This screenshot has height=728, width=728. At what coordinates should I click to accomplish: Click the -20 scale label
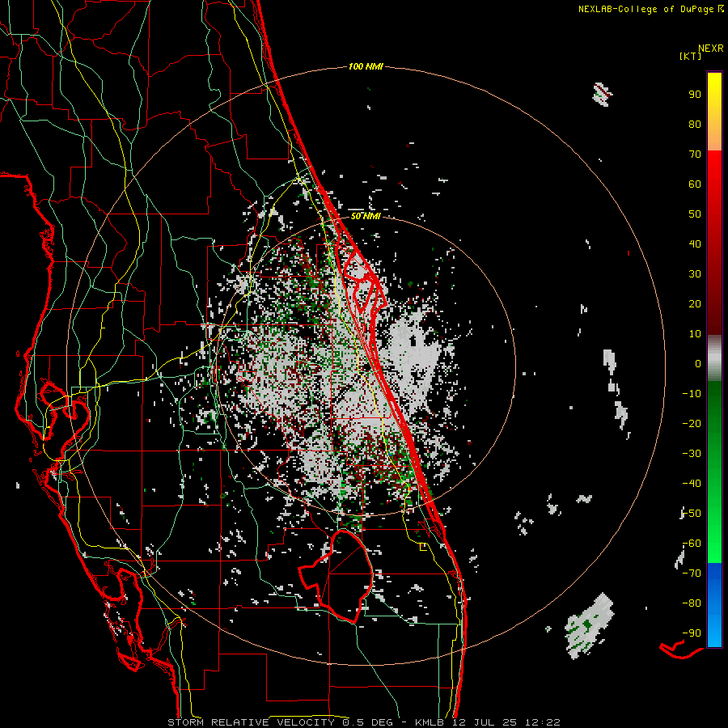(x=692, y=423)
